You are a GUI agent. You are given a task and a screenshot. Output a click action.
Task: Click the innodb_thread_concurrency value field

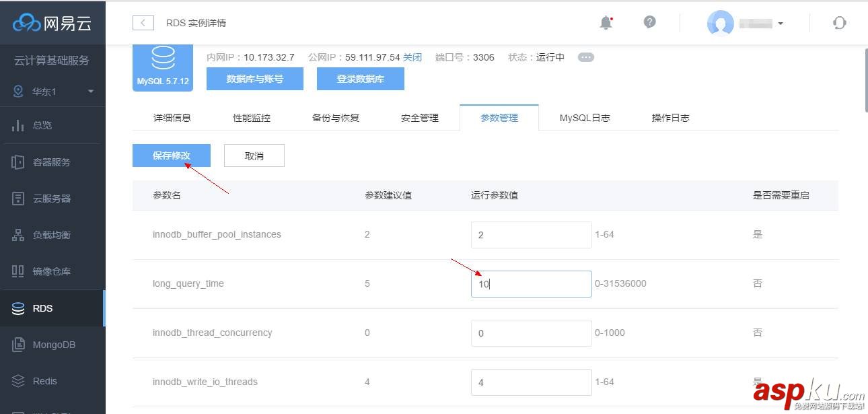(531, 333)
